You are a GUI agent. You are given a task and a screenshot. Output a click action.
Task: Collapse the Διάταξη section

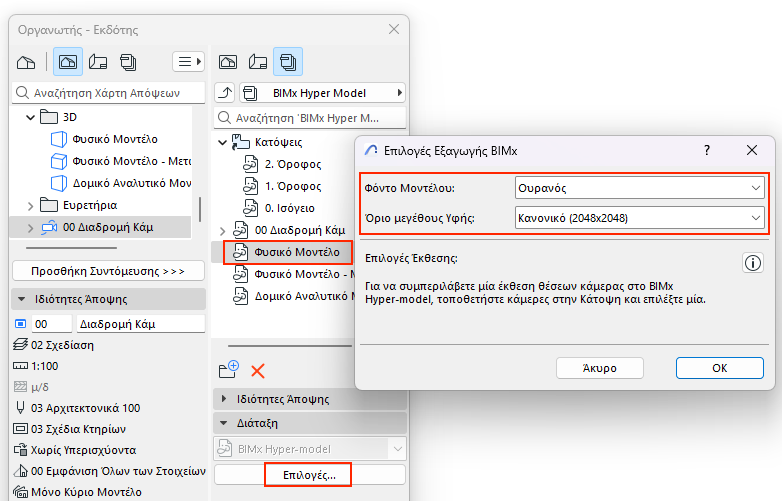tap(223, 423)
